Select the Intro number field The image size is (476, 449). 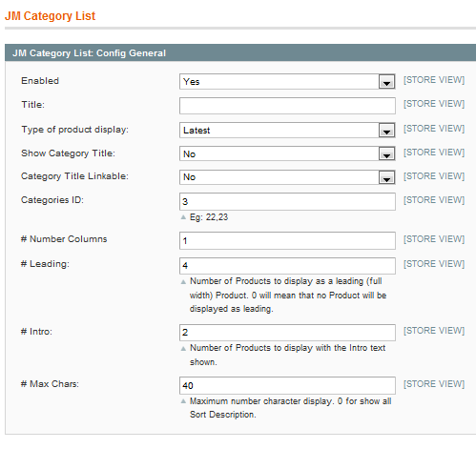287,333
